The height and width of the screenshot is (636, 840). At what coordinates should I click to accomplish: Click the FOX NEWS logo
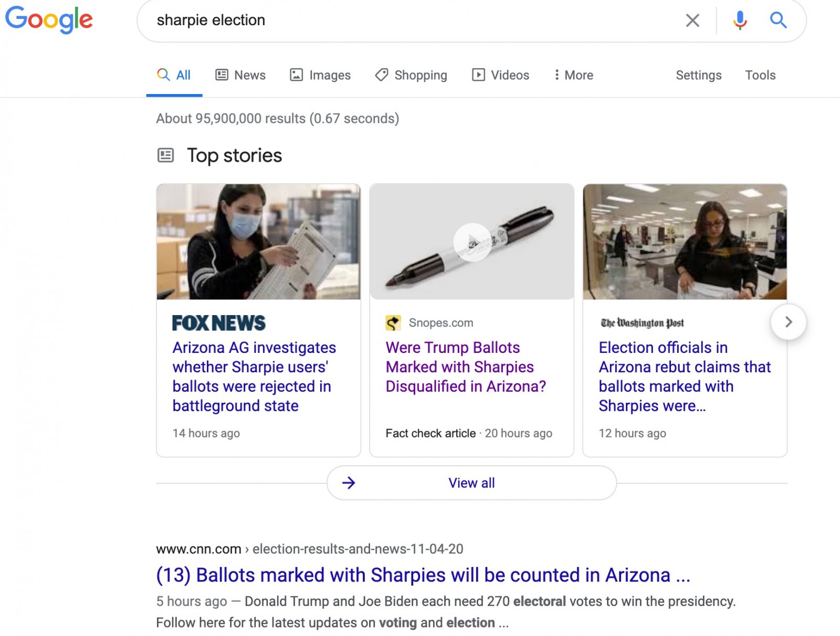[219, 323]
